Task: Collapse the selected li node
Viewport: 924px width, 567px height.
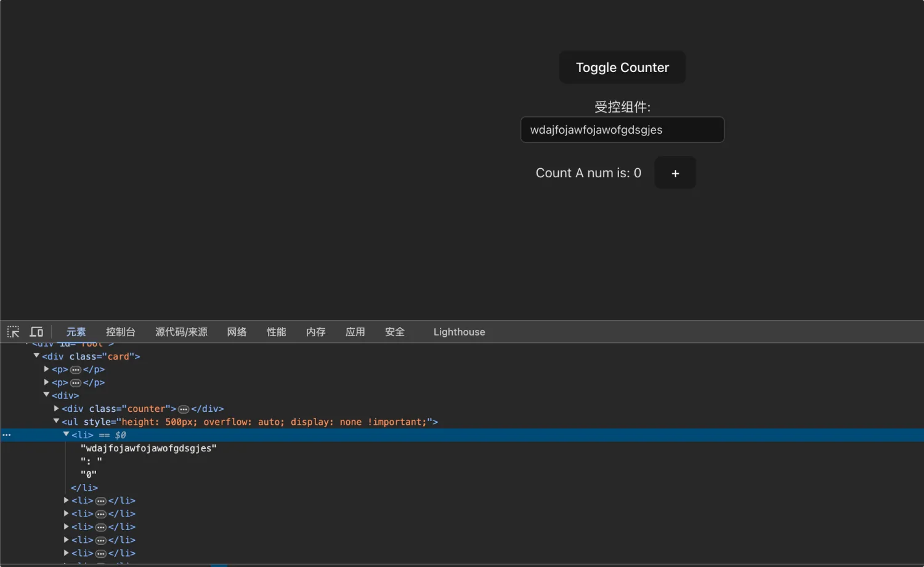Action: tap(66, 435)
